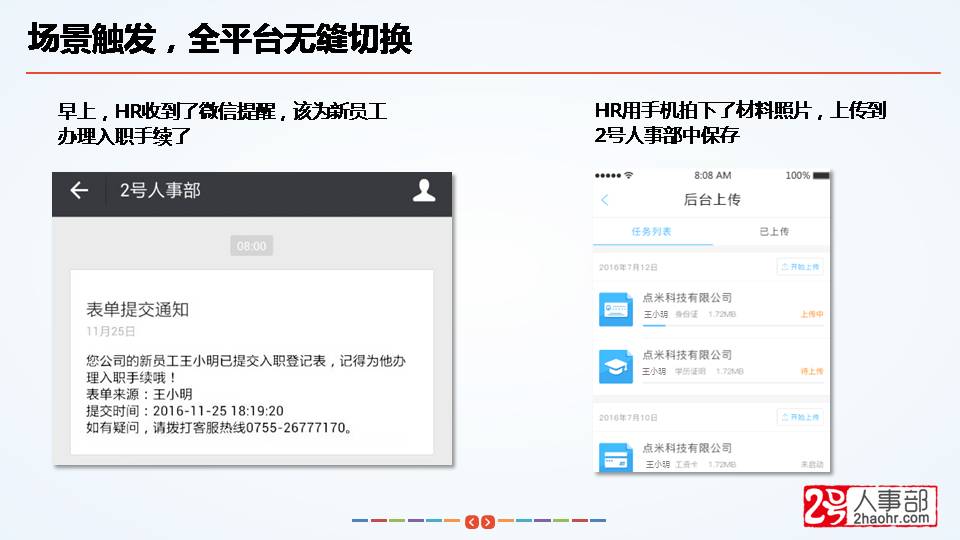This screenshot has width=960, height=540.
Task: Open the profile icon in 2号人事部 chat
Action: tap(424, 190)
